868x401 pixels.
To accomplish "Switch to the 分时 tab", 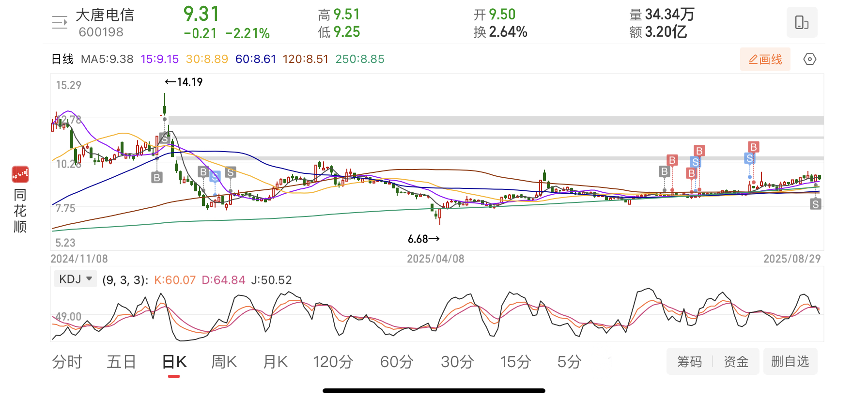I will coord(67,362).
